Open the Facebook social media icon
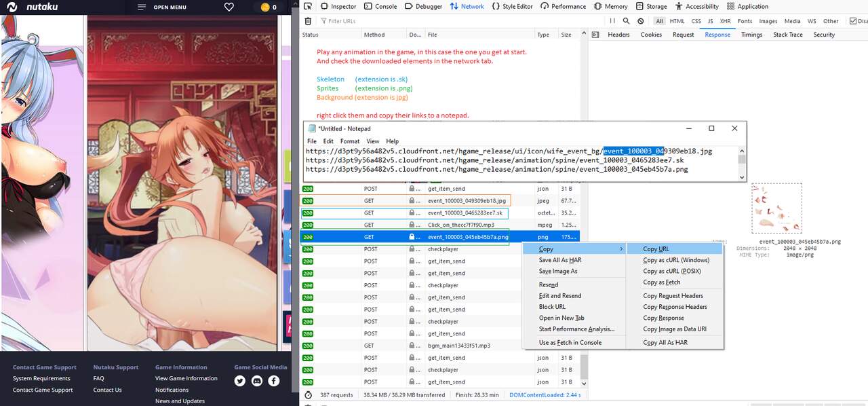The height and width of the screenshot is (406, 868). [274, 381]
